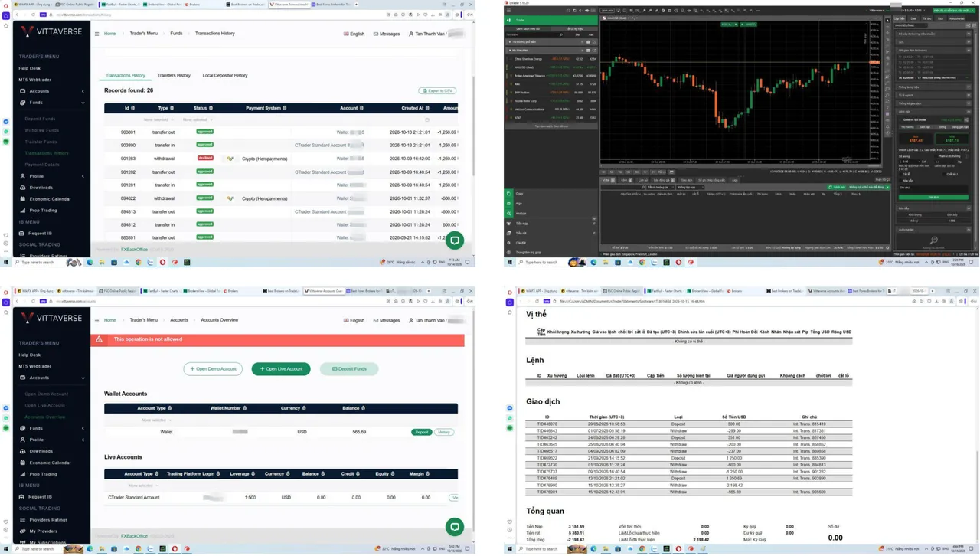Open live chat bubble in Accounts Overview window
This screenshot has height=556, width=980.
pos(455,527)
